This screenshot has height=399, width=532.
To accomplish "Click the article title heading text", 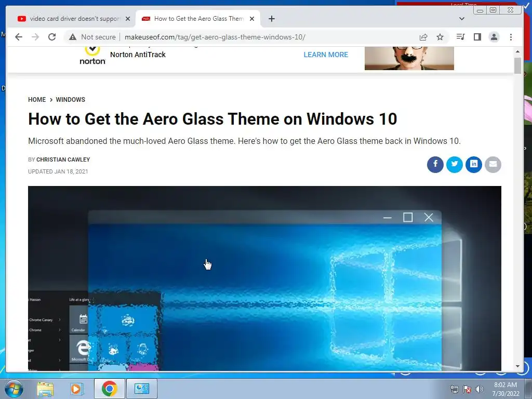I will pyautogui.click(x=212, y=119).
